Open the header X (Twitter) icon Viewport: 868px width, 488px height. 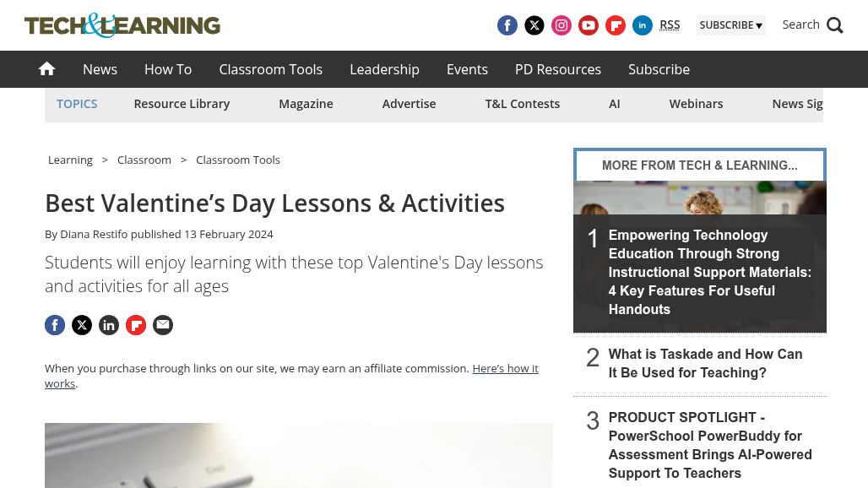[534, 25]
